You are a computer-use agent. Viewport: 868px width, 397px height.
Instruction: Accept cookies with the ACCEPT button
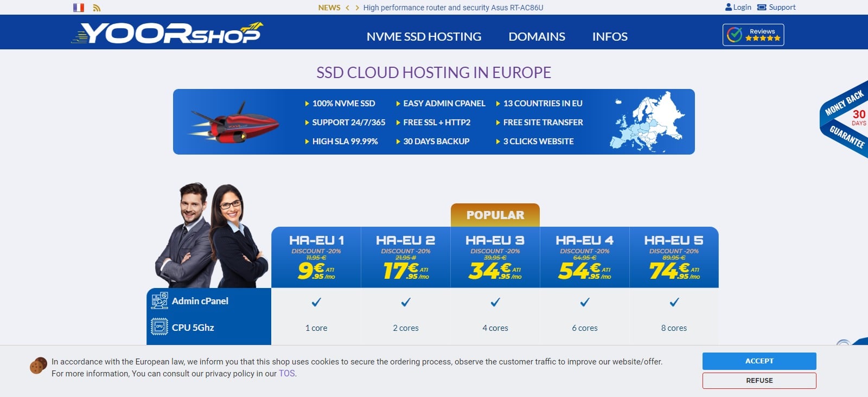coord(759,361)
